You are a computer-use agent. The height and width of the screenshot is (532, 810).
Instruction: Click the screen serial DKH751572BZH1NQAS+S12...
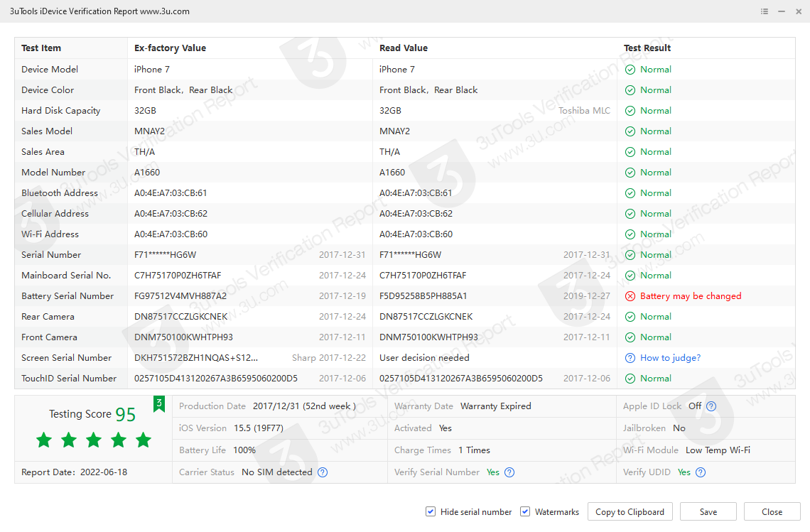196,358
